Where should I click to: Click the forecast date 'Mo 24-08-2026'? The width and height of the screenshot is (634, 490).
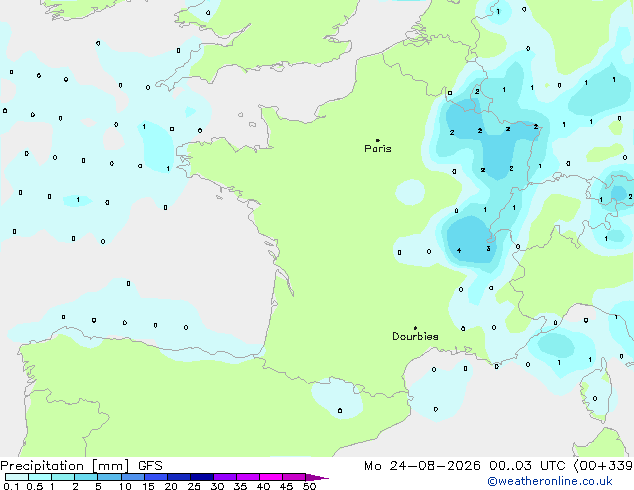pos(422,466)
